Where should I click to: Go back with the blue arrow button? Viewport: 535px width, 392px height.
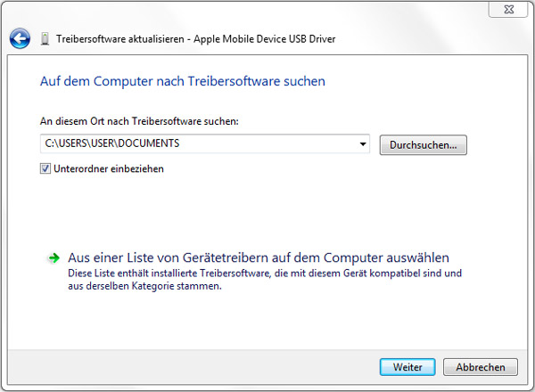(20, 38)
